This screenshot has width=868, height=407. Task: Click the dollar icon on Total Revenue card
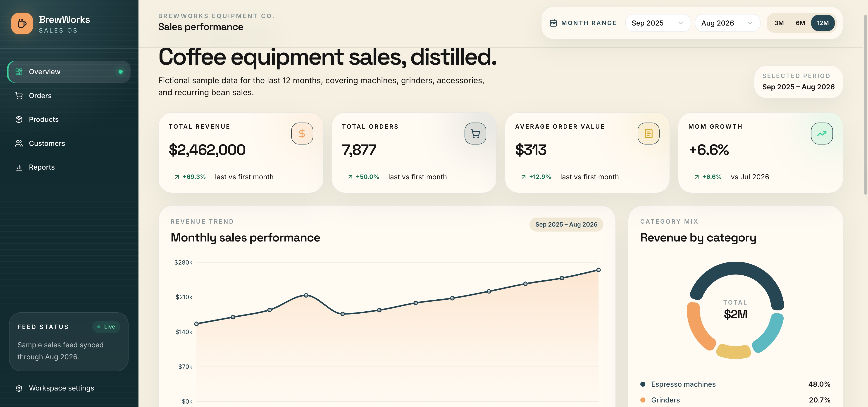[x=302, y=134]
